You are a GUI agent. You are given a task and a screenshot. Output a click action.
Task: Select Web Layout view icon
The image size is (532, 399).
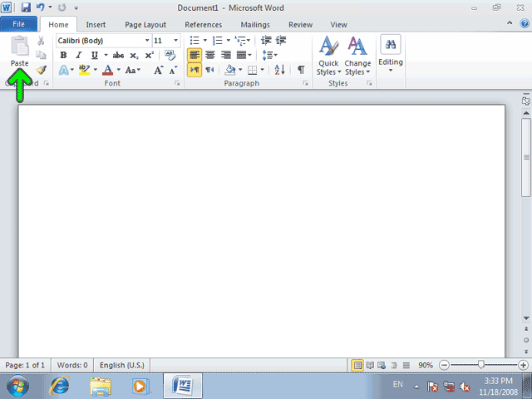click(382, 366)
